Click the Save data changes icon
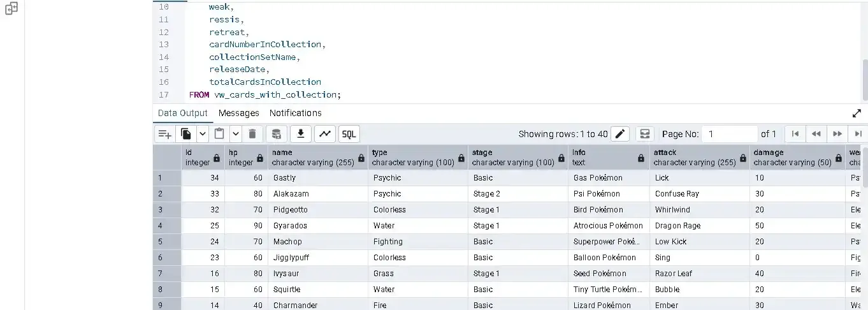Viewport: 868px width, 310px height. 276,134
